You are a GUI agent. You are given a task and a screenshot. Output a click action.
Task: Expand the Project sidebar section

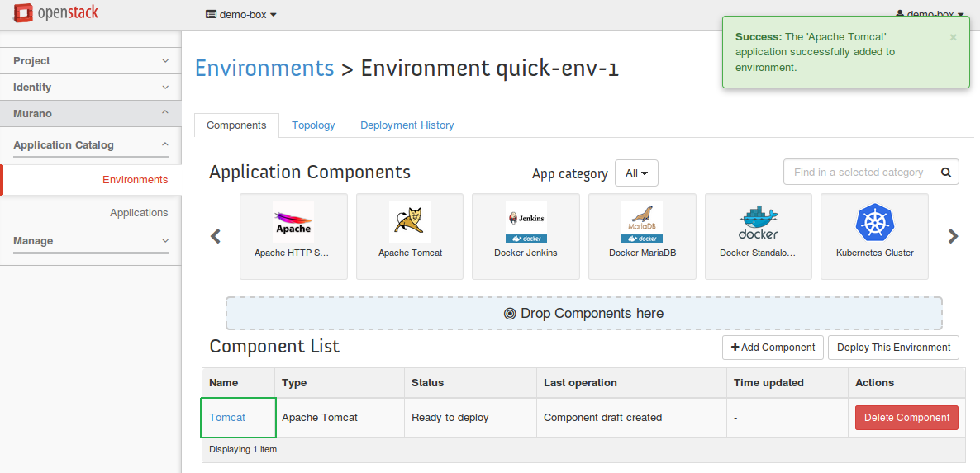(90, 61)
